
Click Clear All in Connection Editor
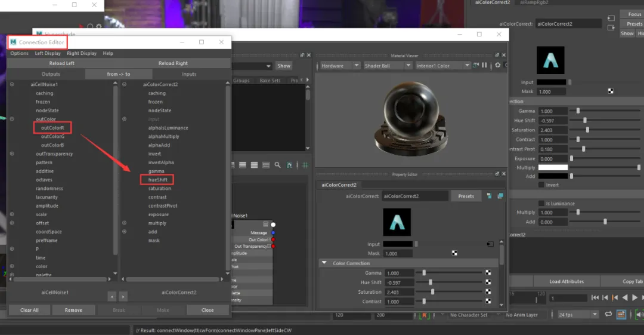coord(29,310)
